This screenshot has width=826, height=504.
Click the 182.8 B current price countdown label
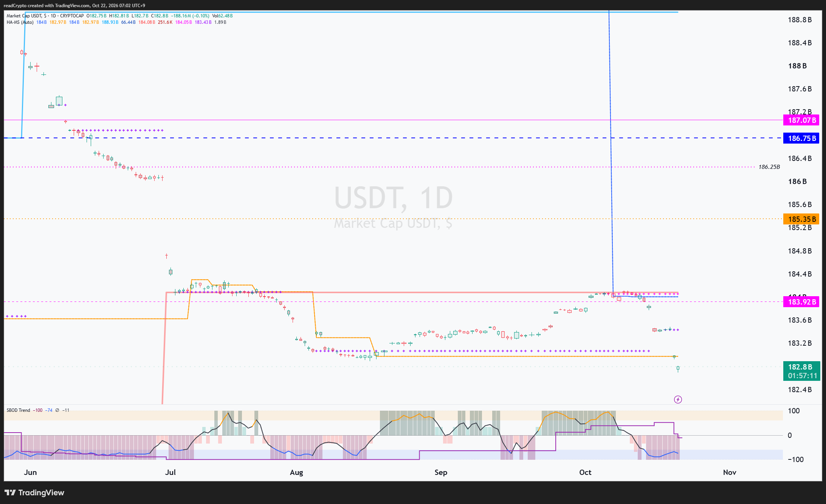pyautogui.click(x=801, y=371)
